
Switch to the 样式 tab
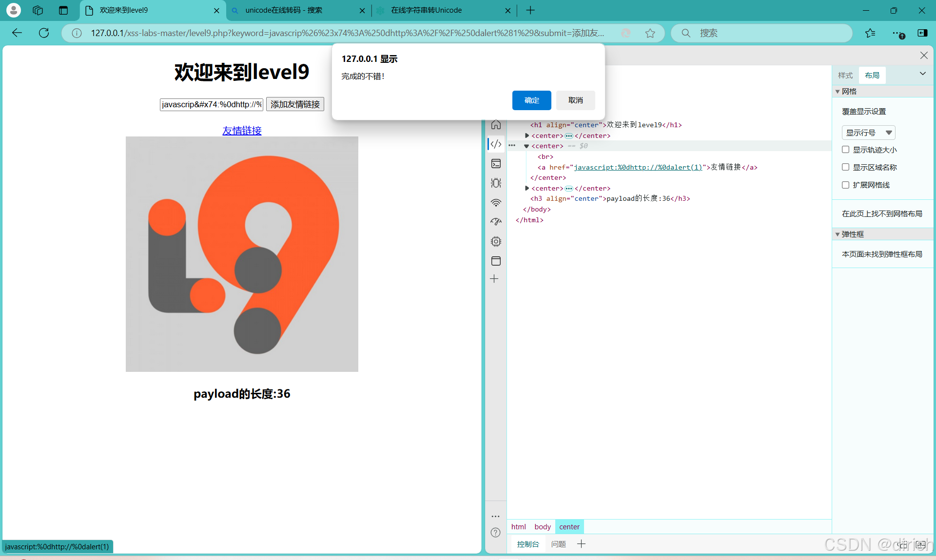pos(845,76)
